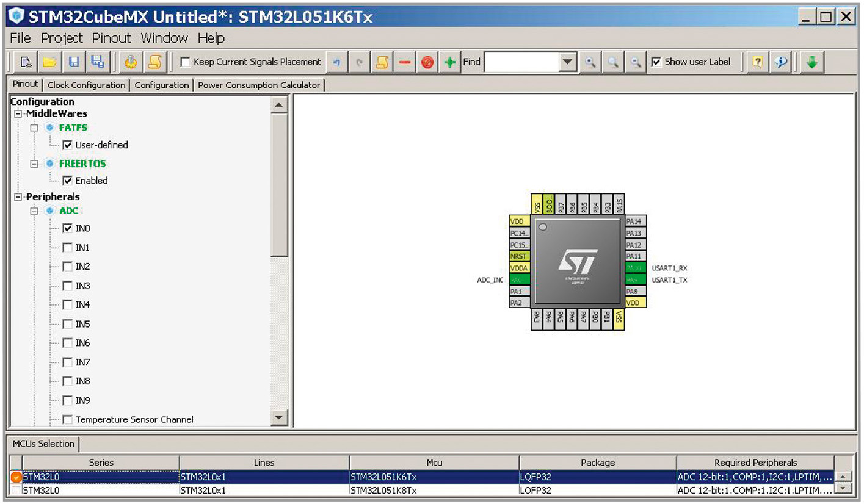The image size is (864, 504).
Task: Collapse the ADC tree node
Action: point(35,211)
